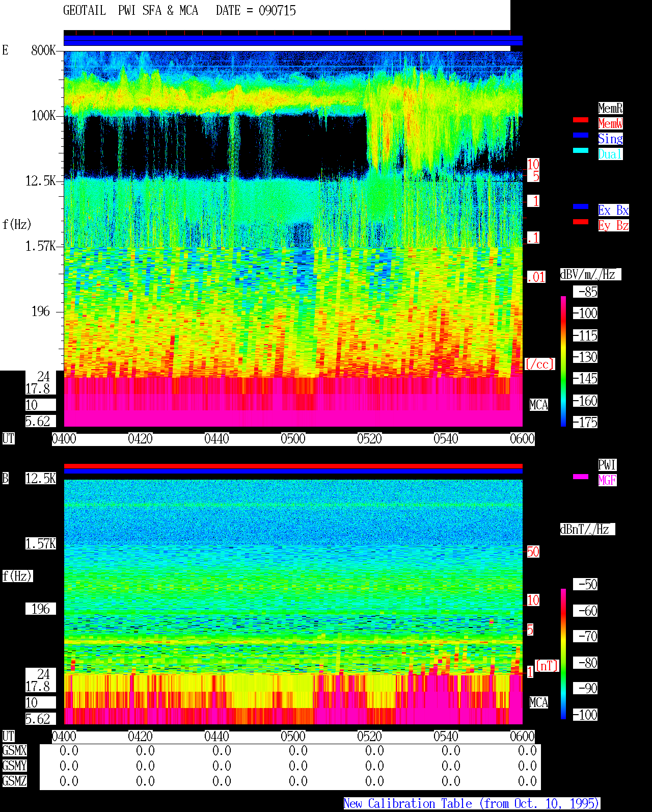Viewport: 652px width, 812px height.
Task: Select the GSMY row label
Action: pos(15,766)
